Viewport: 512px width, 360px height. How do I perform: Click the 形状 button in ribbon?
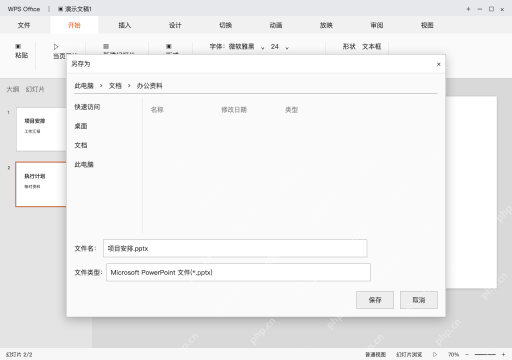coord(349,46)
